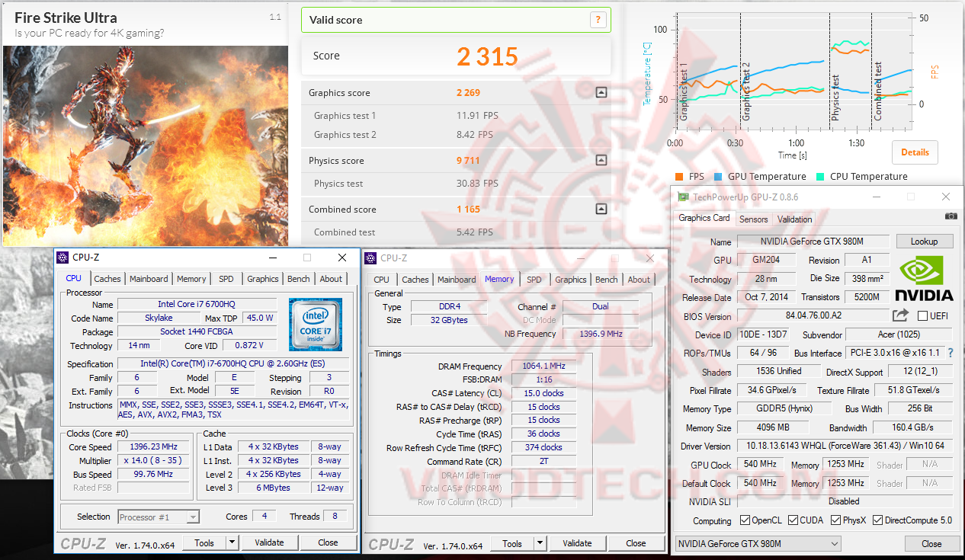Viewport: 965px width, 560px height.
Task: Click the Close button in GPU-Z
Action: tap(931, 543)
